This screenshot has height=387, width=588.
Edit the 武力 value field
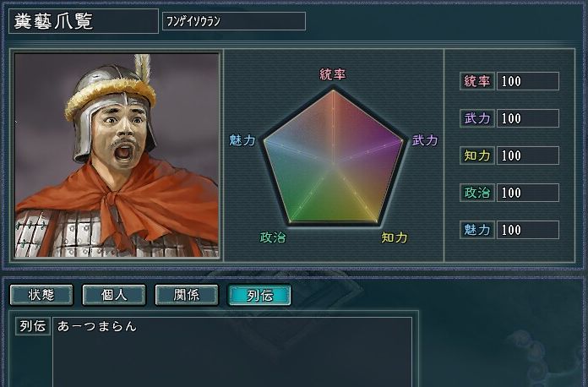(x=528, y=118)
